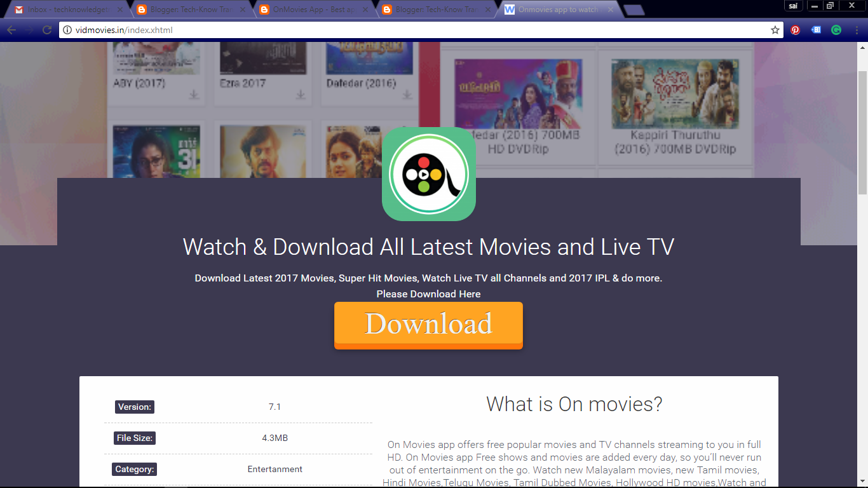This screenshot has height=488, width=868.
Task: Close the Gmail Inbox tab
Action: [119, 10]
